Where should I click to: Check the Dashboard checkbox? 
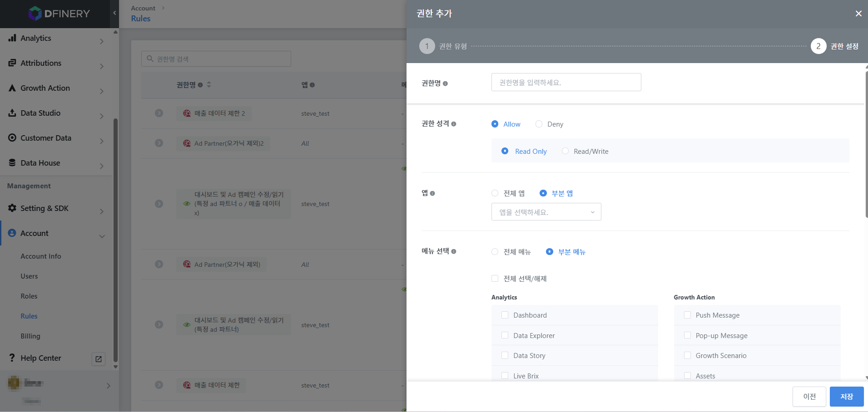point(505,315)
